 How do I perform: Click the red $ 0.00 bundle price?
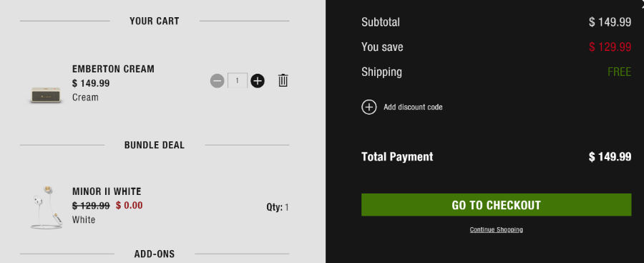pyautogui.click(x=130, y=205)
